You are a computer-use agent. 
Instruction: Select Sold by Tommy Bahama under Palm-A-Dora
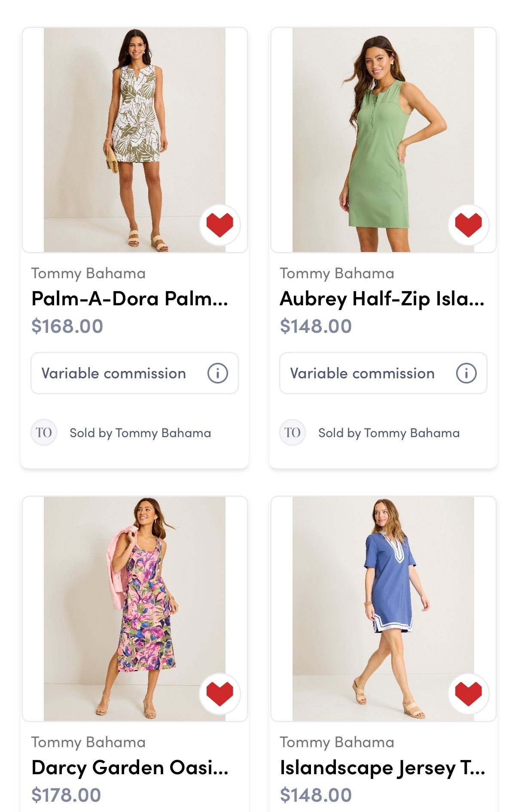point(140,433)
